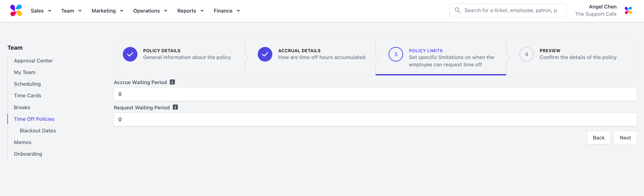Viewport: 644px width, 196px height.
Task: Click the step 4 circle for Preview
Action: tap(526, 54)
